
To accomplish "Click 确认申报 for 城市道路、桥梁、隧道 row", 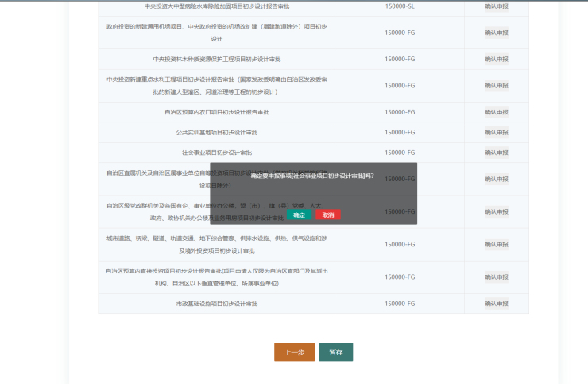I will coord(497,244).
